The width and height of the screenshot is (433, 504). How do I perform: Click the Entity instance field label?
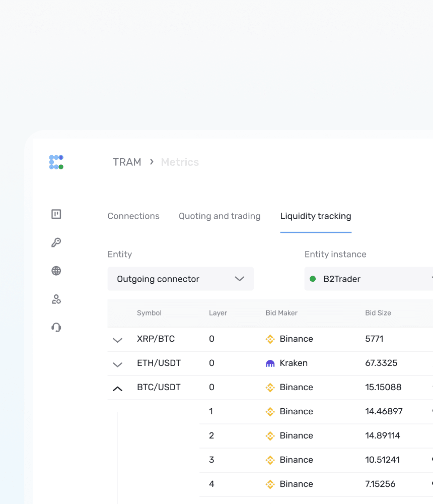pyautogui.click(x=335, y=254)
